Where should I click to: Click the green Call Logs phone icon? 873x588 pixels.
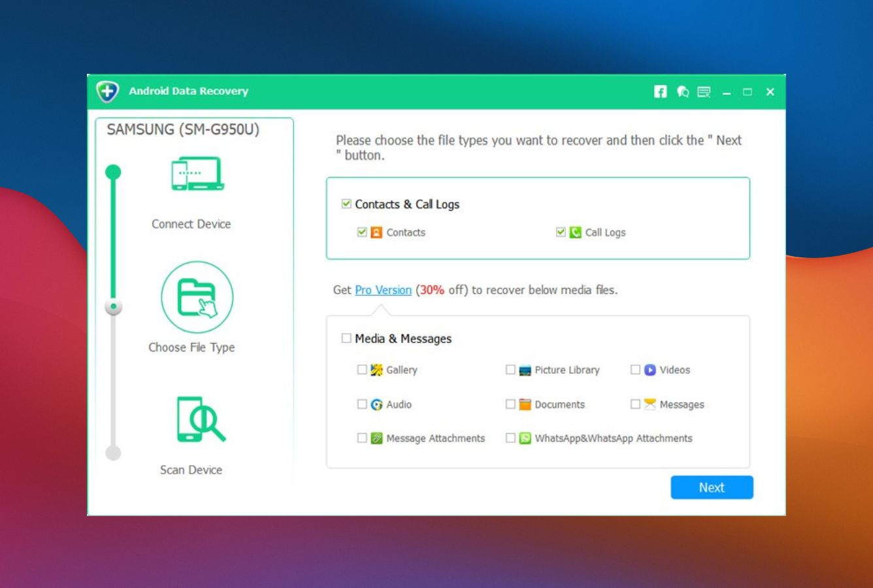575,233
